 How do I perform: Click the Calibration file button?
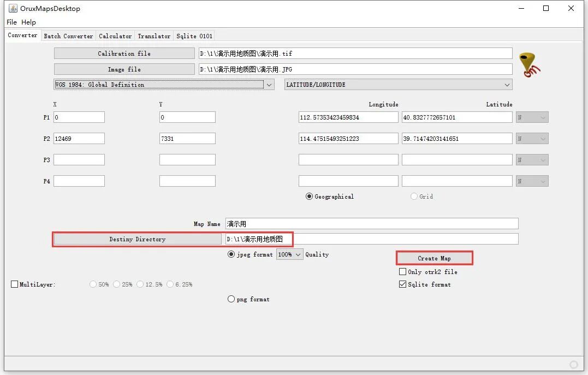point(124,53)
